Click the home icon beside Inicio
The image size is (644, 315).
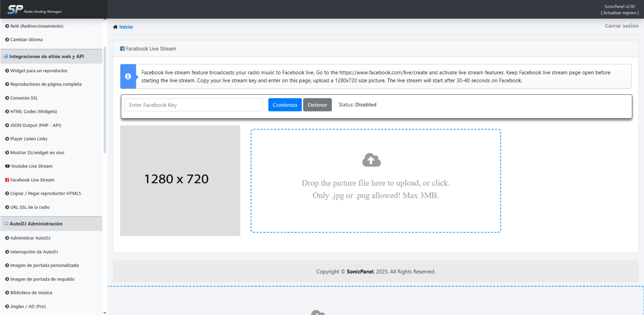click(115, 27)
